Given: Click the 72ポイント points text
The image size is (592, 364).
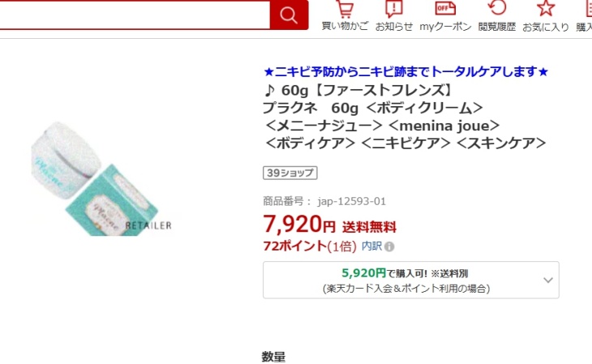Looking at the screenshot, I should (295, 246).
